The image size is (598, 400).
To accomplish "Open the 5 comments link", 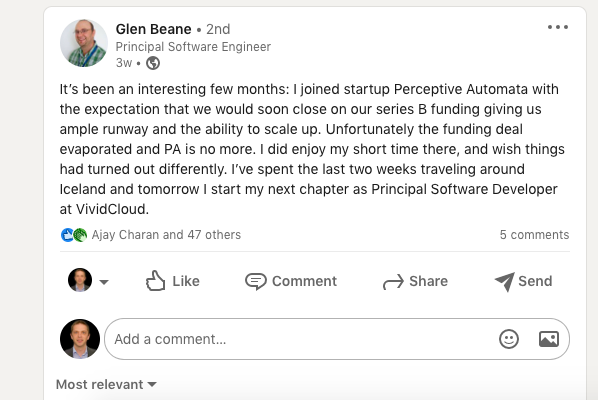I will (x=534, y=235).
